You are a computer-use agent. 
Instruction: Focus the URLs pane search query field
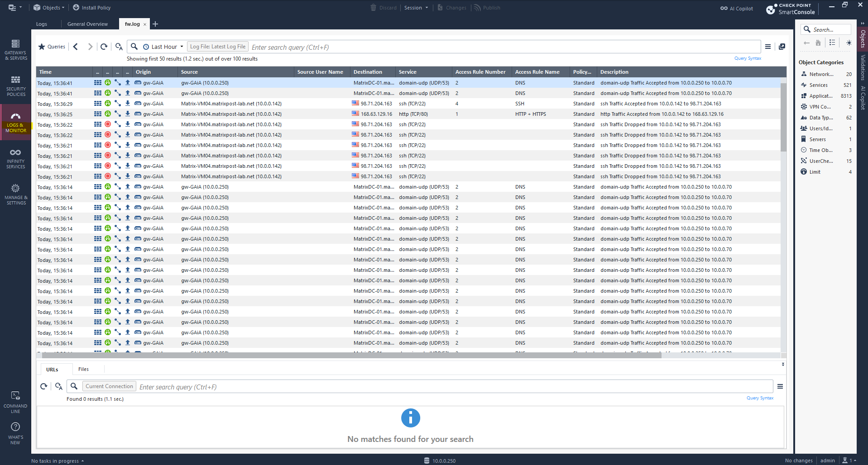[454, 387]
